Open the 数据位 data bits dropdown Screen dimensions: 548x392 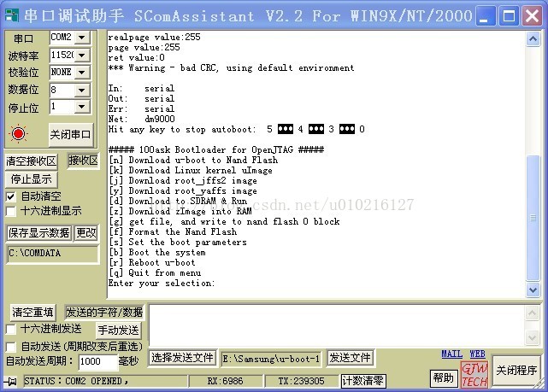tap(82, 90)
